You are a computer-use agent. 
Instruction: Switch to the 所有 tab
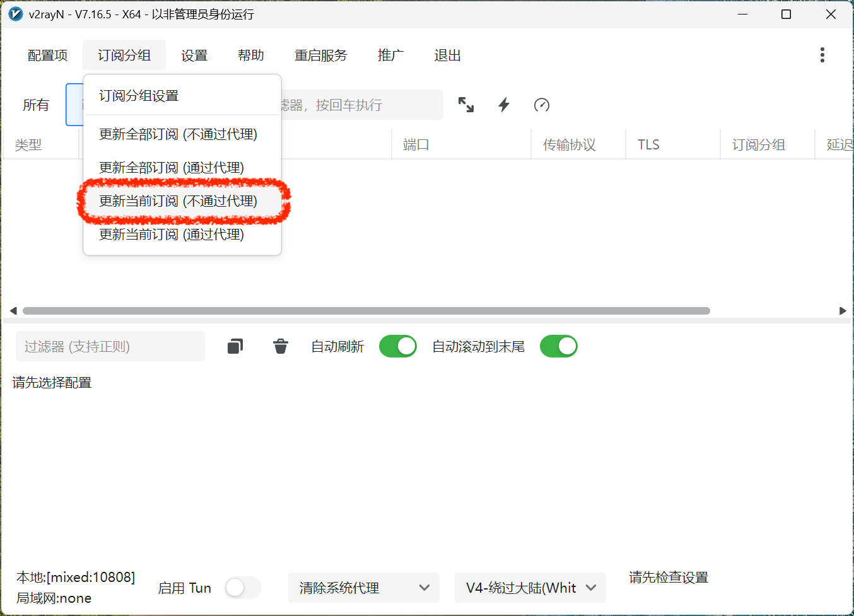point(36,105)
